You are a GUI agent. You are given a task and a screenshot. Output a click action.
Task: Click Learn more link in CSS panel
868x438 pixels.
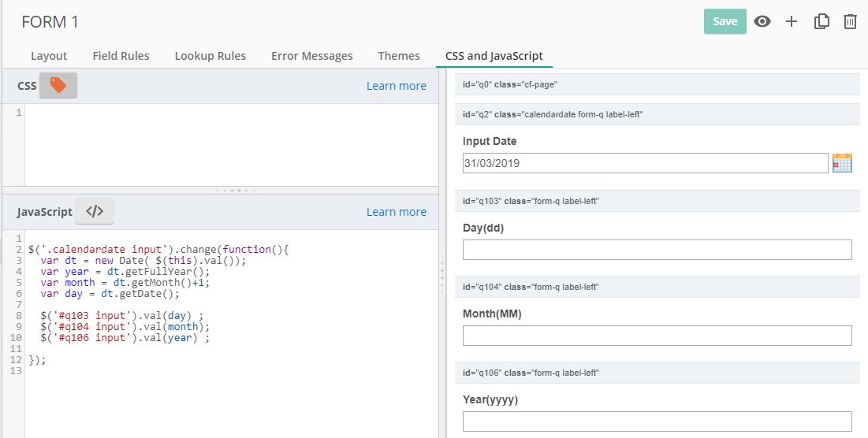396,86
